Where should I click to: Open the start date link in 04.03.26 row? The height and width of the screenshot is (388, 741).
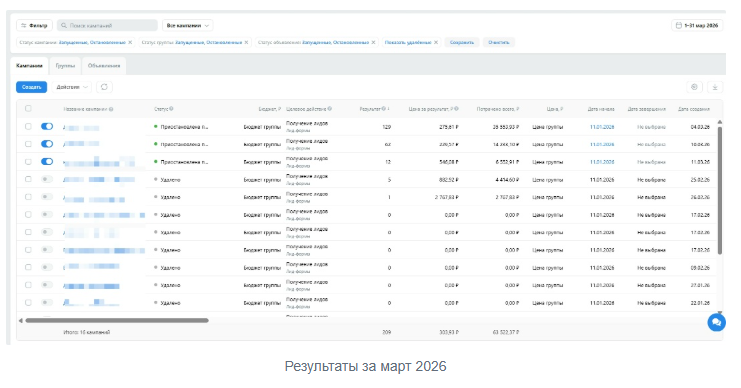click(x=602, y=127)
